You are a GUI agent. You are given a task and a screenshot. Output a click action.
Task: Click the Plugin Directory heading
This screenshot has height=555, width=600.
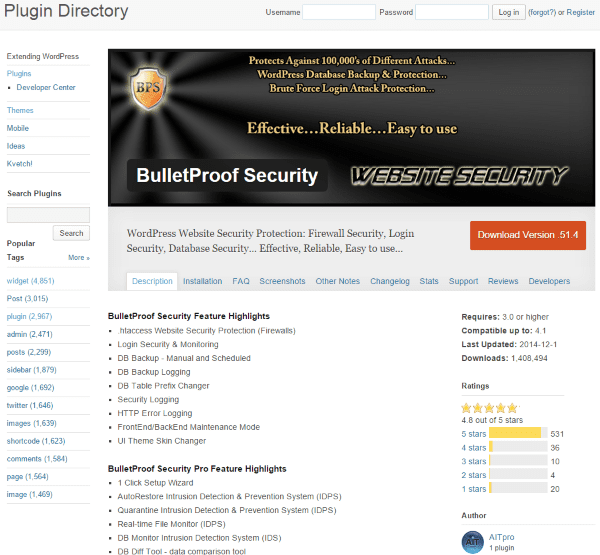tap(66, 11)
